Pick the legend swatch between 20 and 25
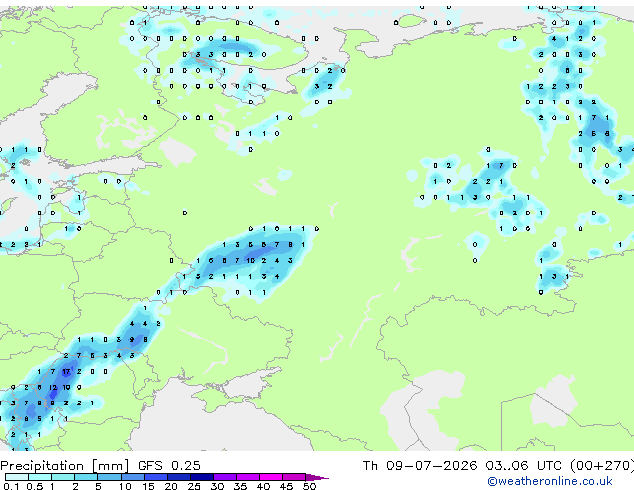634x490 pixels. tap(179, 477)
